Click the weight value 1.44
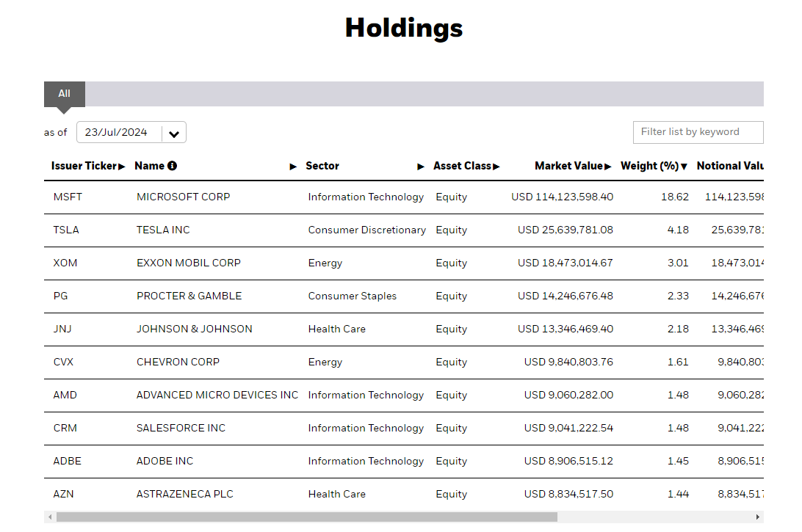The height and width of the screenshot is (532, 802). pos(678,494)
